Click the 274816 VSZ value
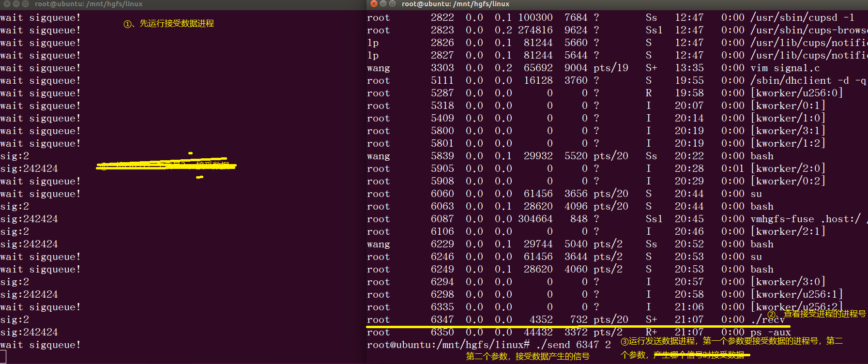Image resolution: width=868 pixels, height=364 pixels. [x=535, y=30]
